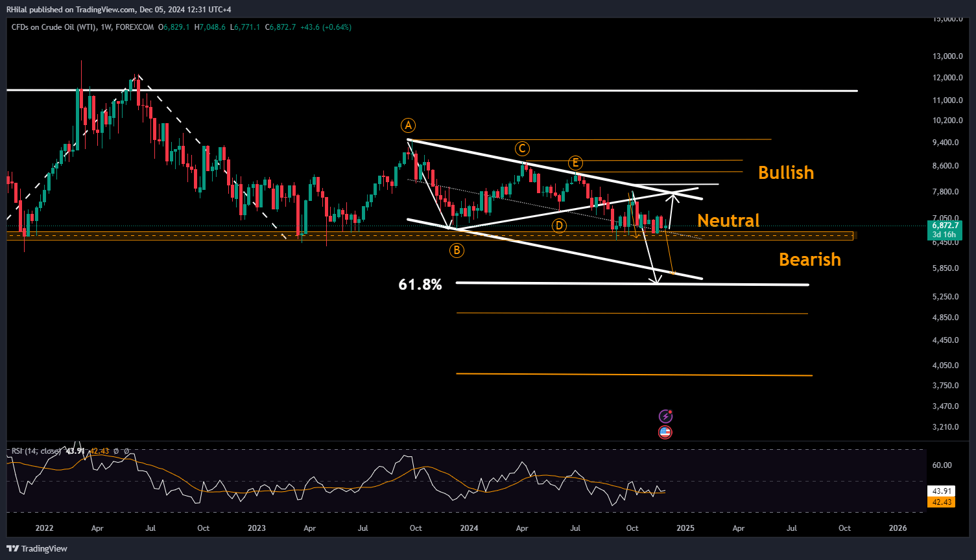This screenshot has height=560, width=976.
Task: Click the 60.00 RSI axis label
Action: point(942,465)
